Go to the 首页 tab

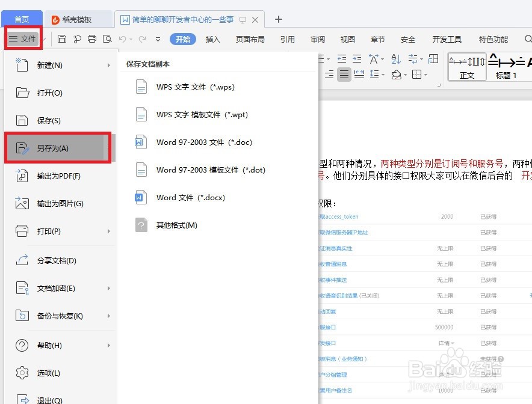tap(22, 19)
